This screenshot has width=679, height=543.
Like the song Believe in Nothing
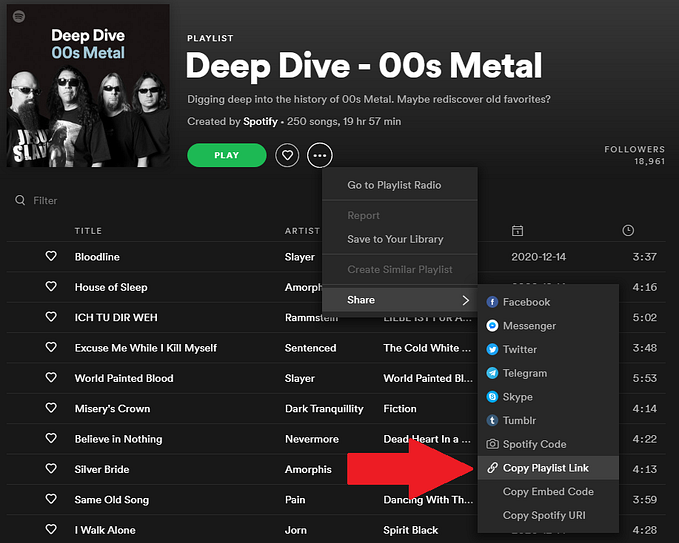tap(51, 438)
